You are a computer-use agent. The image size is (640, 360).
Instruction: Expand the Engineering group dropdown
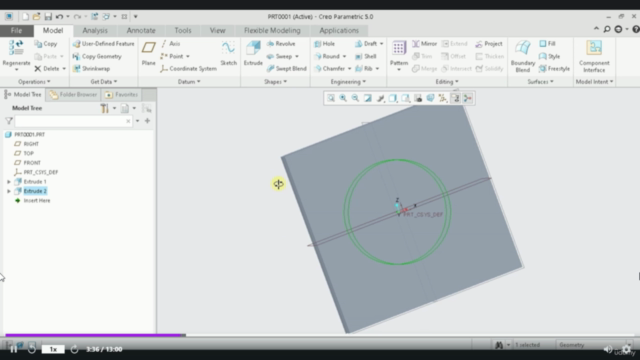348,82
